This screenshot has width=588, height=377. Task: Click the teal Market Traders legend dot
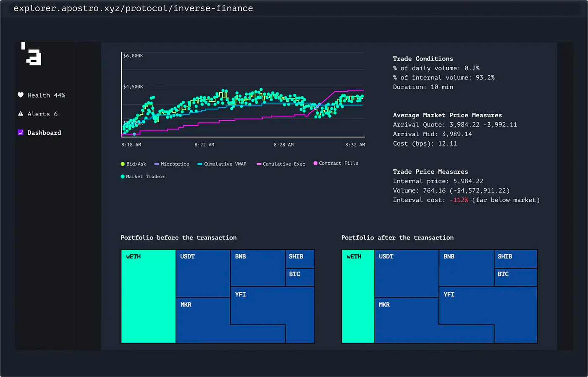point(123,177)
